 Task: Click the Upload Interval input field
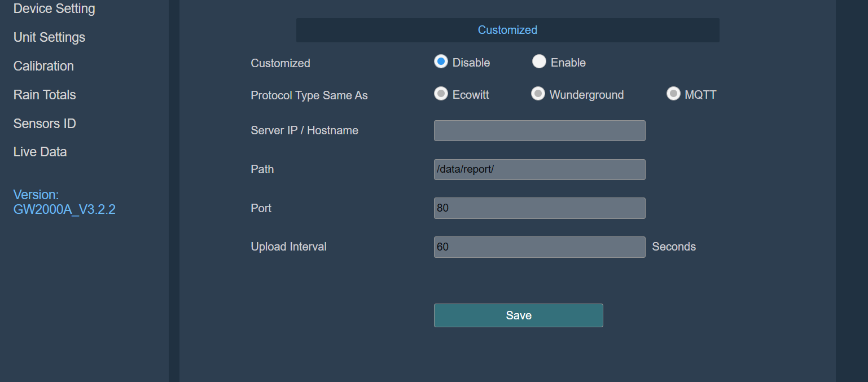[x=540, y=247]
